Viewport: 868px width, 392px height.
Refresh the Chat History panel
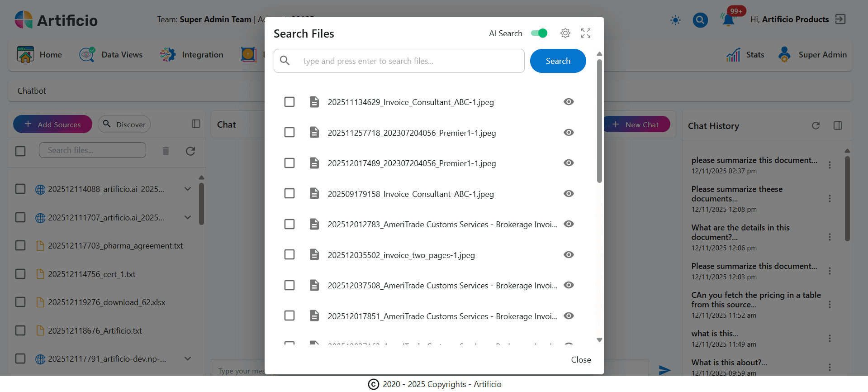tap(816, 125)
